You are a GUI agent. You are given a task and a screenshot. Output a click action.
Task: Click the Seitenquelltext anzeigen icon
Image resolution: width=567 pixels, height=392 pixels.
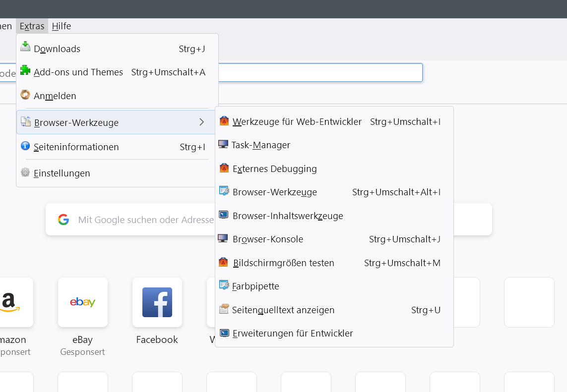click(x=224, y=309)
